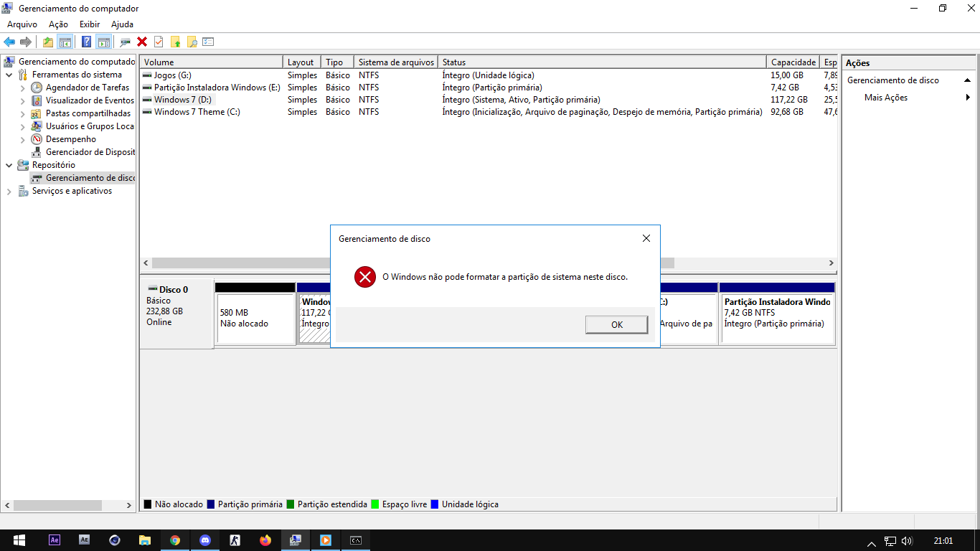The width and height of the screenshot is (980, 551).
Task: Click volume list horizontal scrollbar right arrow
Action: 831,263
